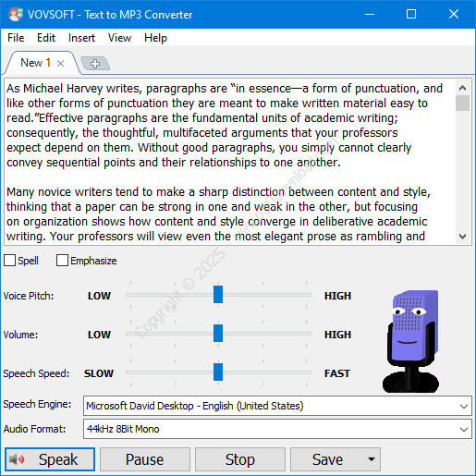
Task: Click the scroll up arrow in text area
Action: [462, 88]
